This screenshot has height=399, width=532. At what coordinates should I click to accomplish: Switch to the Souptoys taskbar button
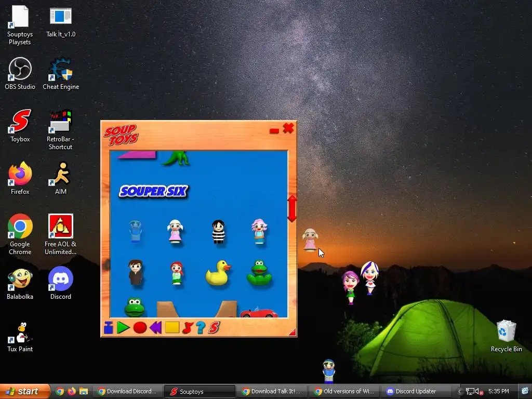(199, 392)
